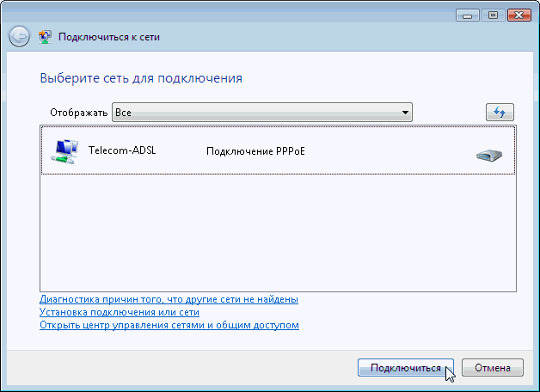Viewport: 540px width, 392px height.
Task: Minimize the connection window
Action: [467, 15]
